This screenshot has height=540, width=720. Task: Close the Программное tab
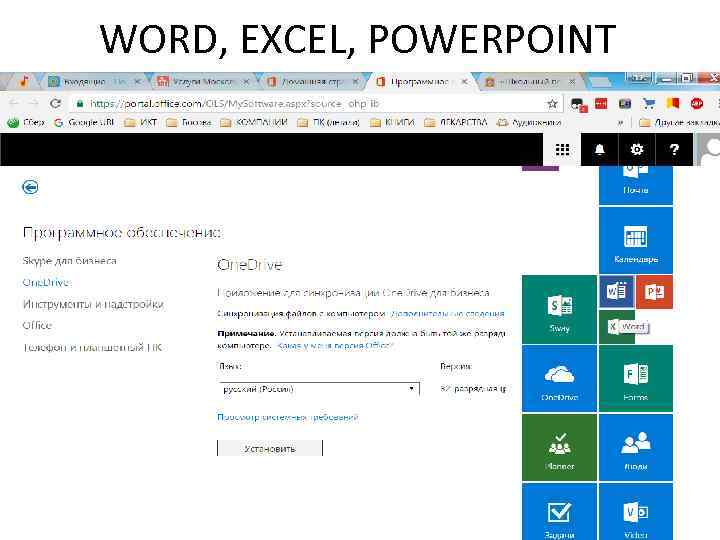click(465, 82)
